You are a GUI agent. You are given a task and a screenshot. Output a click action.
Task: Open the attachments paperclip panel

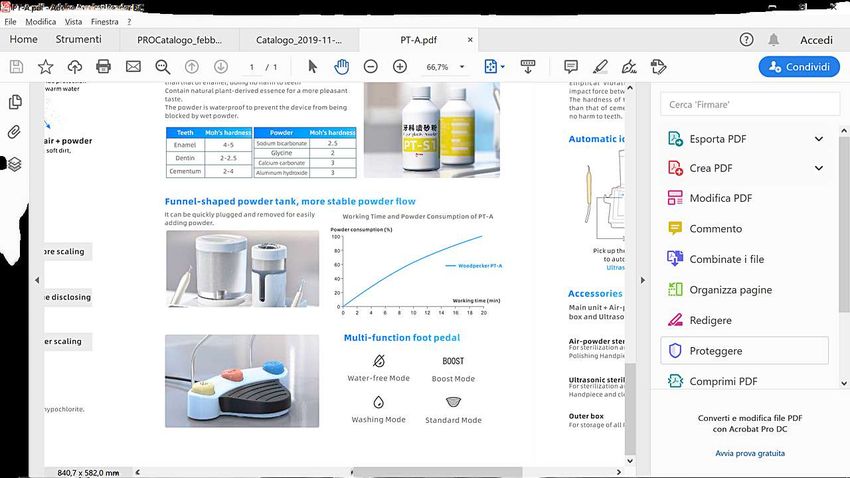(x=14, y=132)
